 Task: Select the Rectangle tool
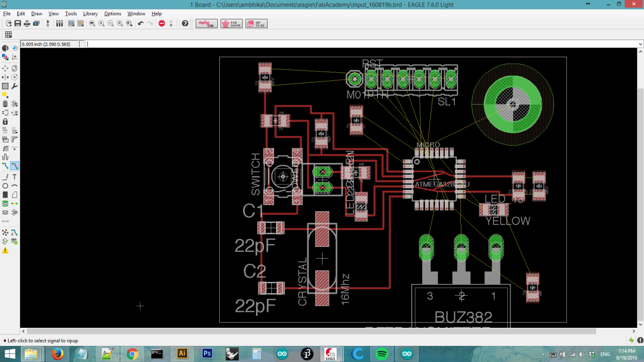coord(5,195)
